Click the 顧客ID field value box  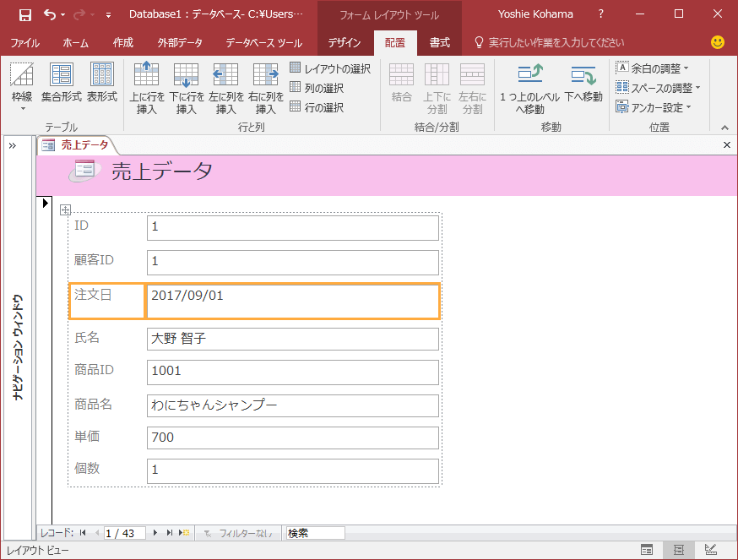click(x=293, y=263)
